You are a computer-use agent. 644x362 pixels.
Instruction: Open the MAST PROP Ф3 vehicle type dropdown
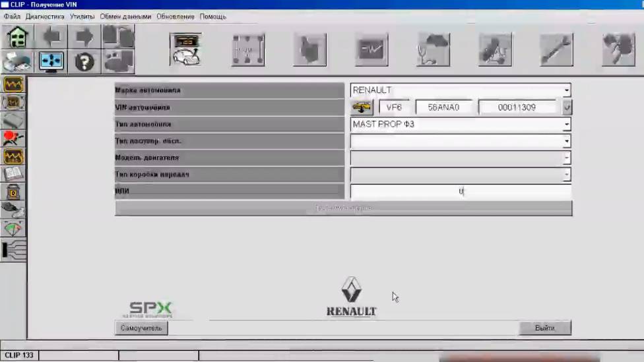click(567, 125)
